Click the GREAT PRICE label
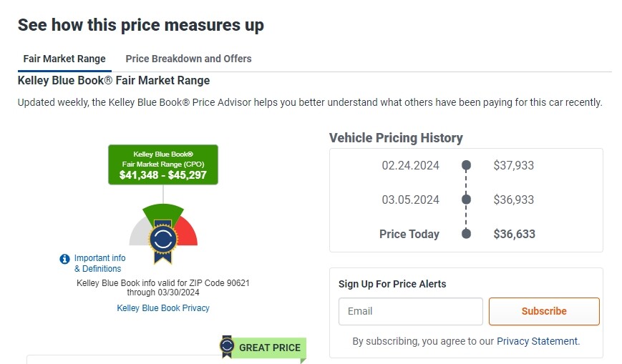The height and width of the screenshot is (364, 622). pos(270,348)
